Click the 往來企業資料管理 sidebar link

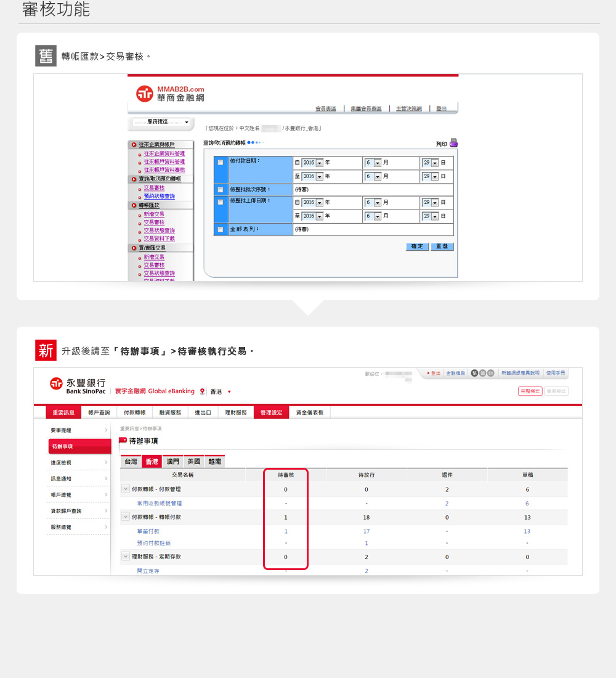[164, 153]
